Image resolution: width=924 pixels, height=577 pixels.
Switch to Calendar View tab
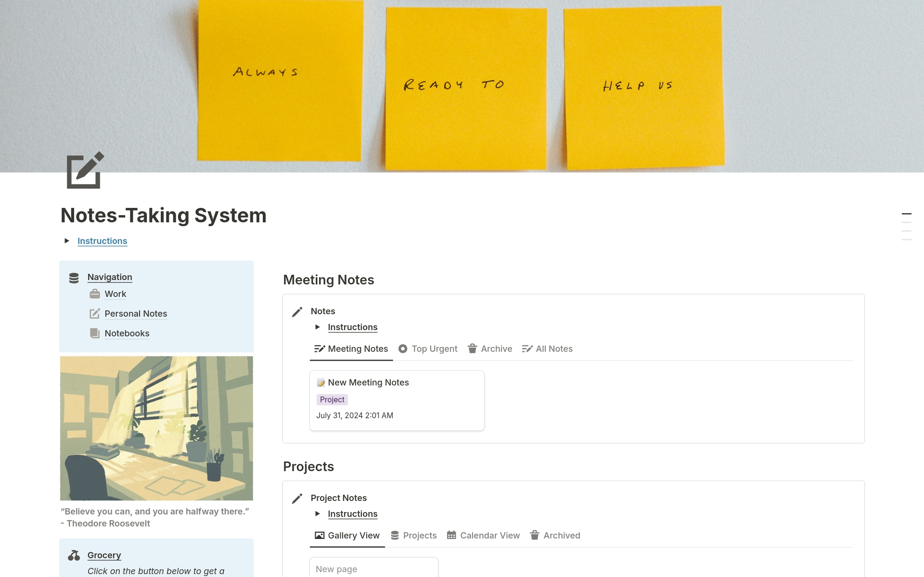pos(483,536)
